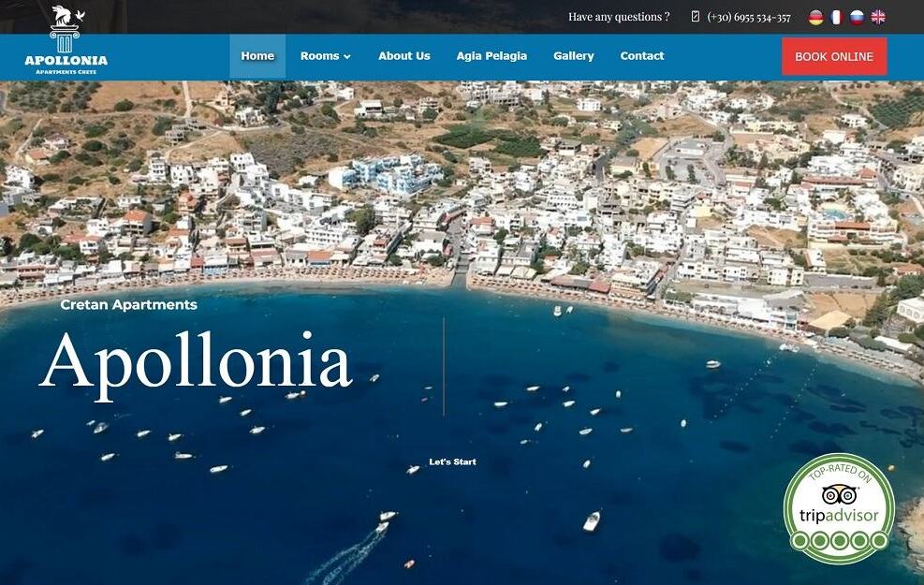
Task: Open the Contact page
Action: [x=641, y=56]
